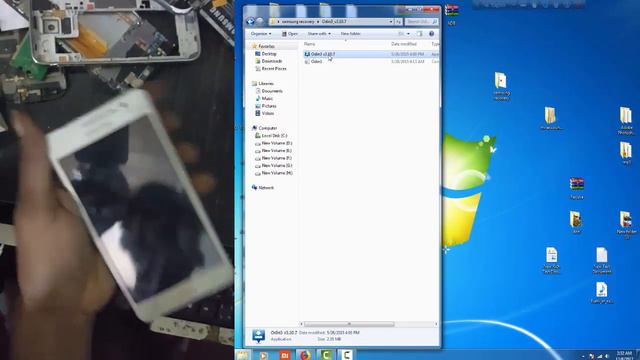Select the WinRAR archive at desktop top
The height and width of the screenshot is (360, 640).
click(x=451, y=14)
